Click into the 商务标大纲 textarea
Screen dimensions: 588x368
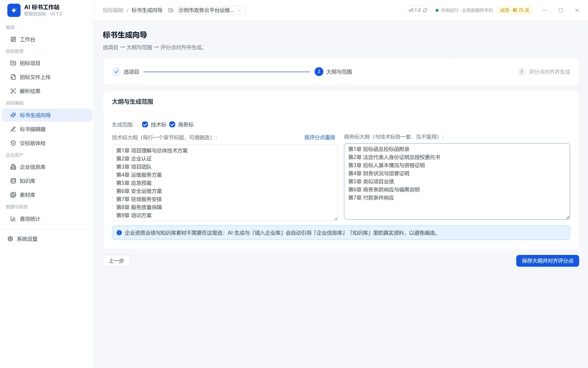tap(457, 181)
